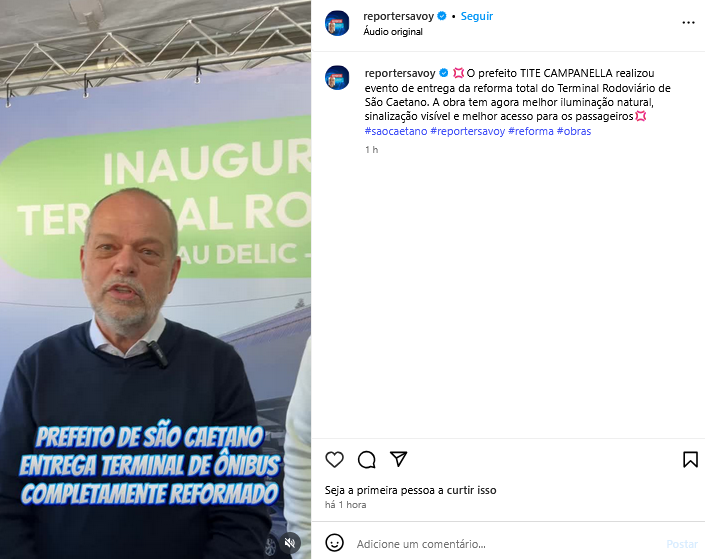Open comments via speech bubble icon
705x559 pixels.
point(366,459)
